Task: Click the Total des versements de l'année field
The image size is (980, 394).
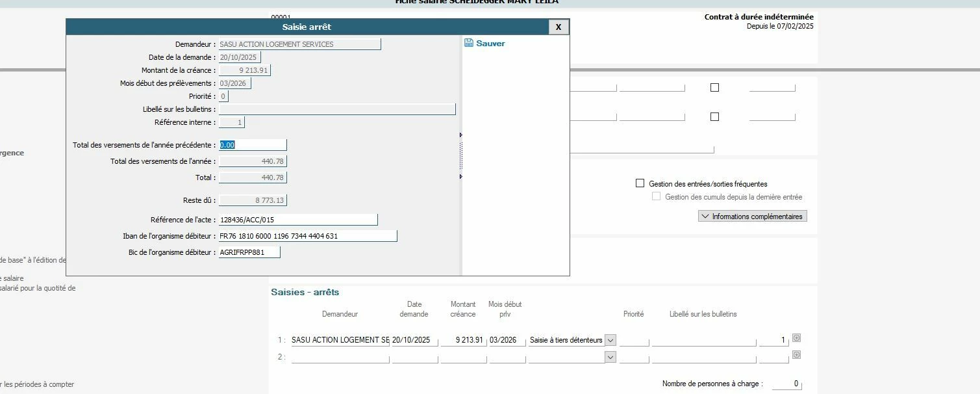Action: point(253,161)
